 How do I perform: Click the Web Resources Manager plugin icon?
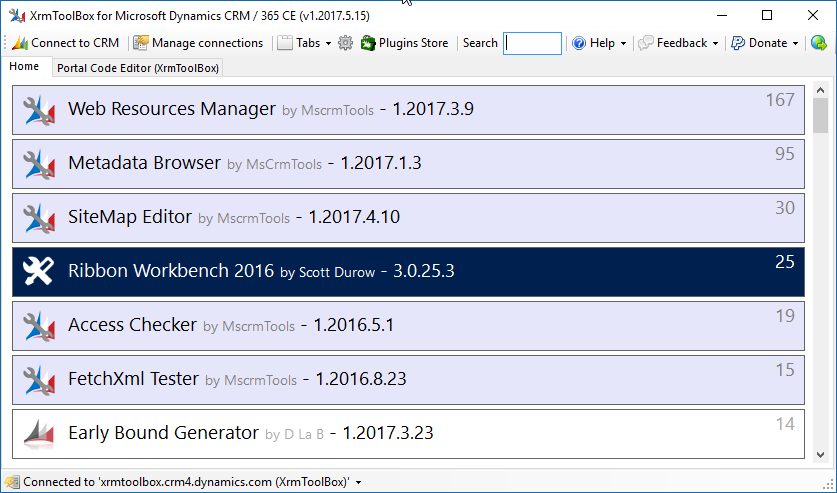pos(38,110)
